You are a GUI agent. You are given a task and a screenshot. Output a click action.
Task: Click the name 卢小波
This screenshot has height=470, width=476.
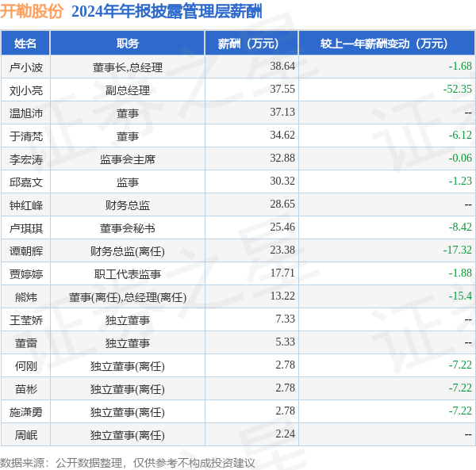26,67
